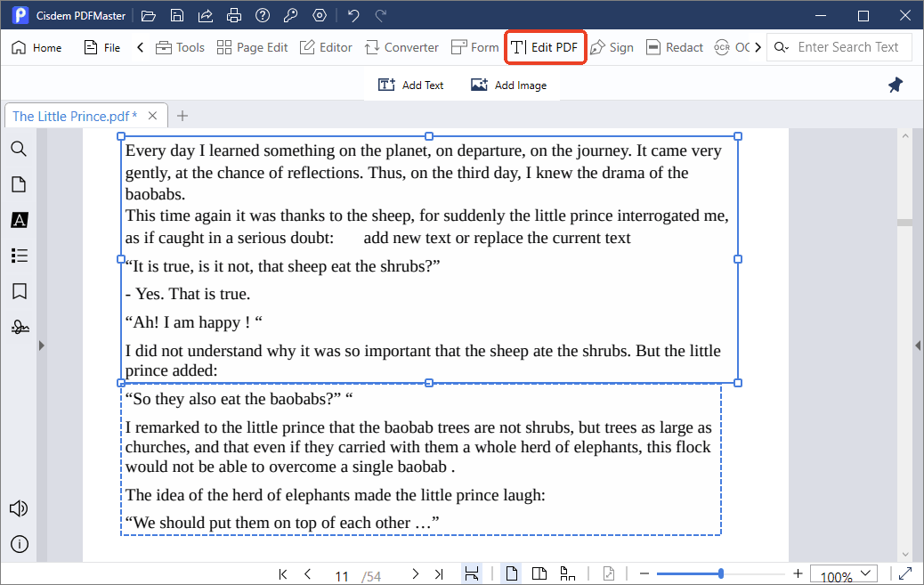Select the Form tab
Image resolution: width=924 pixels, height=585 pixels.
475,48
